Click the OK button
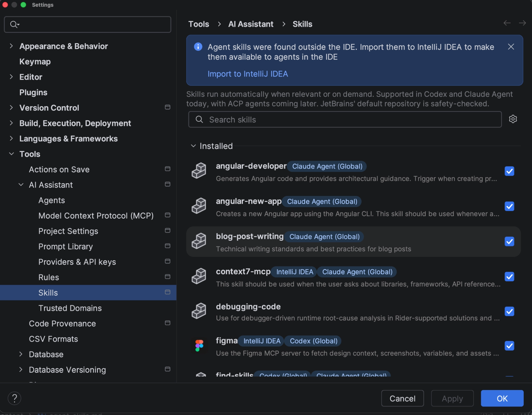 tap(502, 398)
